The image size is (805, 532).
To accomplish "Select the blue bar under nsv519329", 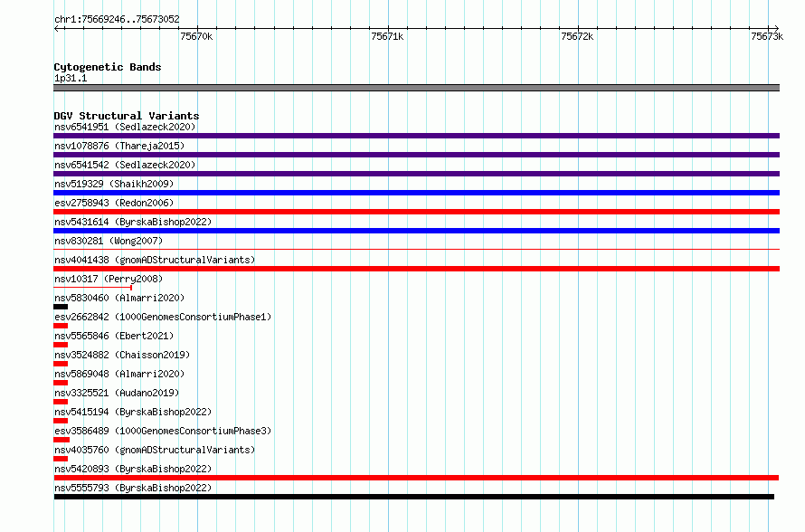I will tap(416, 193).
